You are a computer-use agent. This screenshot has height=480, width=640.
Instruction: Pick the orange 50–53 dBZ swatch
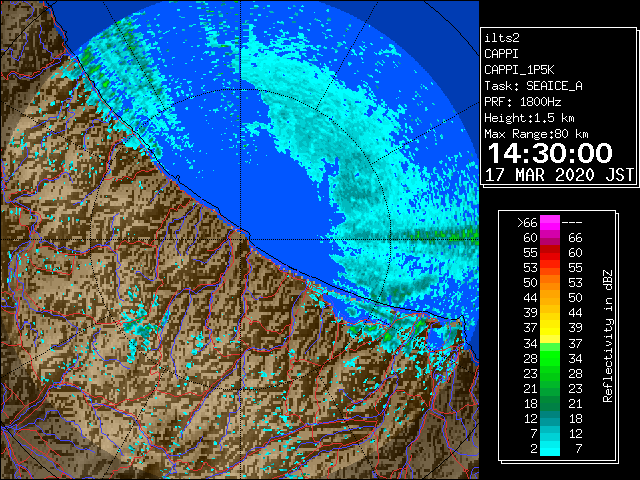click(550, 283)
